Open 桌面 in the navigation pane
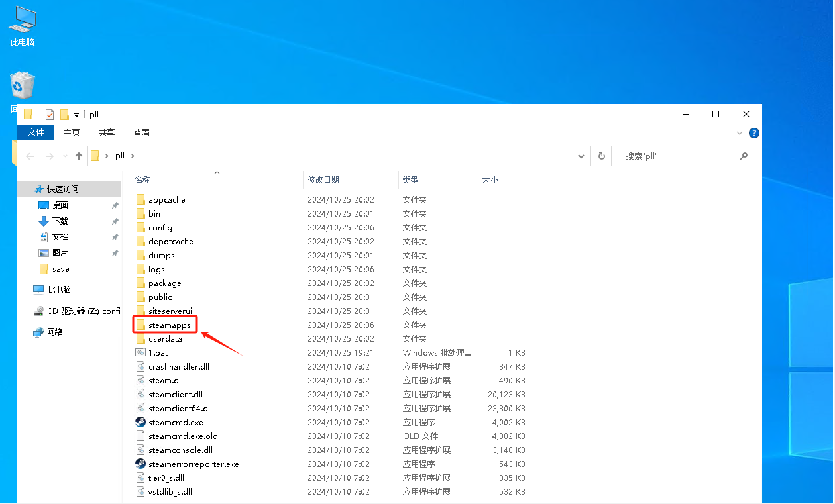Image resolution: width=835 pixels, height=504 pixels. tap(60, 205)
